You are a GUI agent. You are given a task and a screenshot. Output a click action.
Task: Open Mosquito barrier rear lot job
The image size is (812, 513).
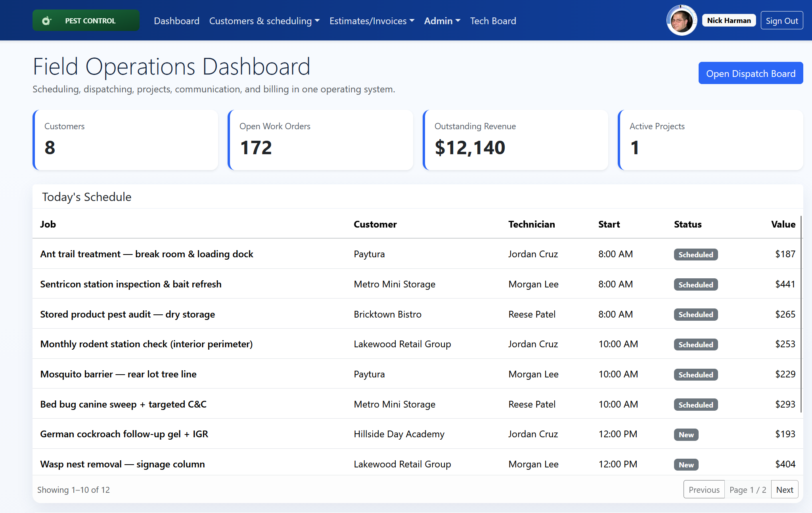click(118, 374)
